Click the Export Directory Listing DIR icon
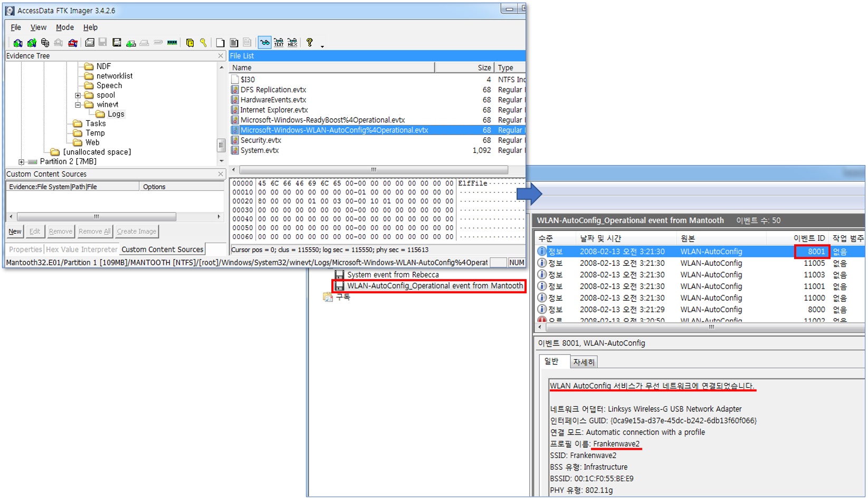This screenshot has width=868, height=500. click(x=247, y=43)
